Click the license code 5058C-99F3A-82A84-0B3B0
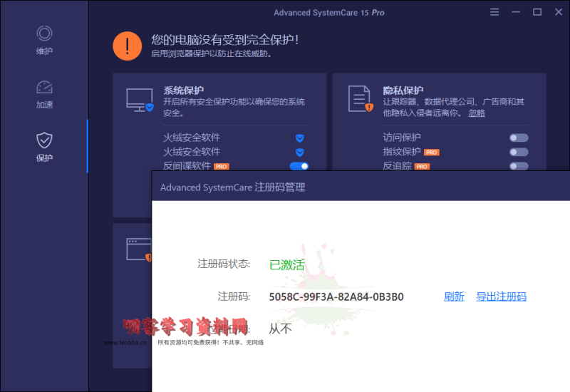This screenshot has width=570, height=392. (336, 296)
